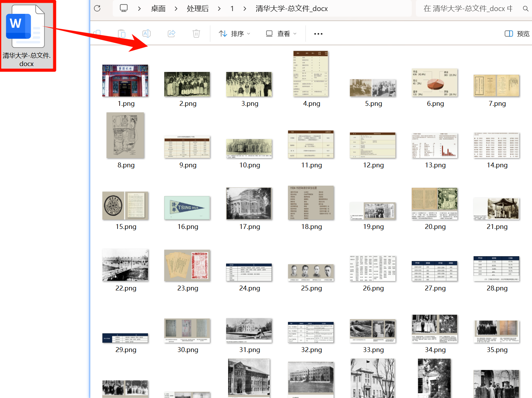The height and width of the screenshot is (398, 532).
Task: Navigate to folder 1 in the breadcrumb
Action: point(232,8)
